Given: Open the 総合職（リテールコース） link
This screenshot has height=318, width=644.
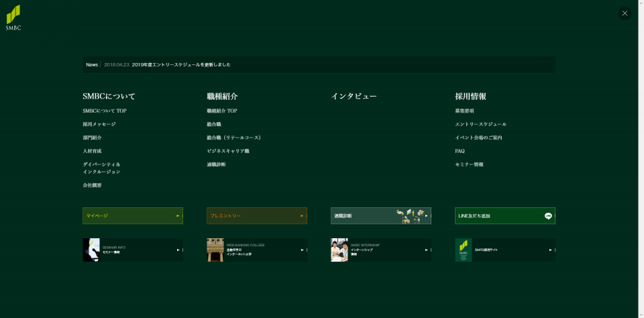Looking at the screenshot, I should click(x=233, y=138).
